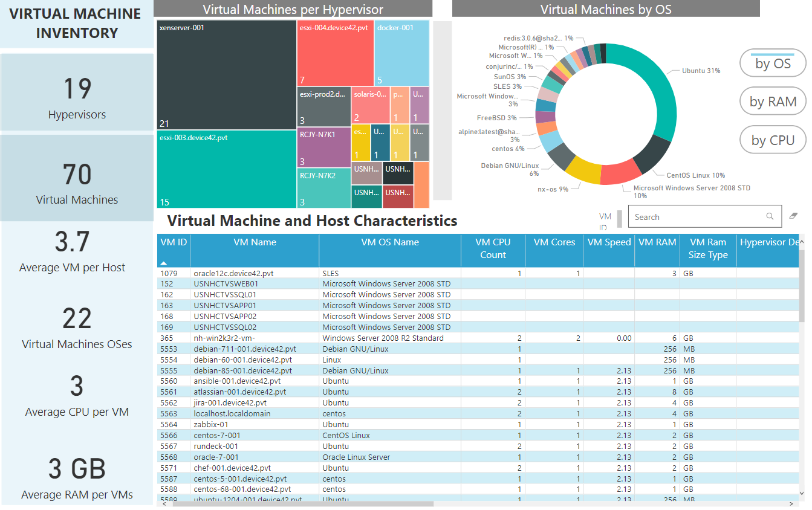Select the by OS view button

coord(773,63)
